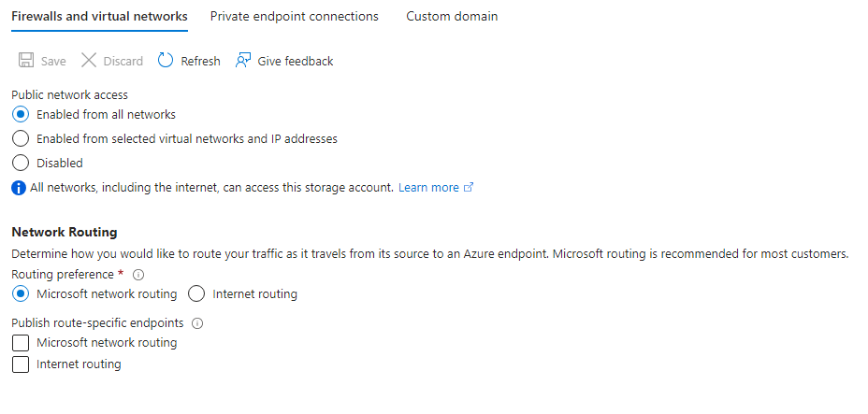This screenshot has width=868, height=414.
Task: Click the blue information icon beside All networks
Action: point(19,188)
